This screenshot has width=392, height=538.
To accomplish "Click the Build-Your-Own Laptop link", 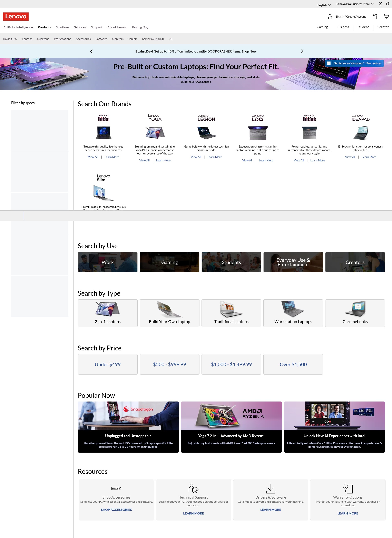I will coord(196,82).
